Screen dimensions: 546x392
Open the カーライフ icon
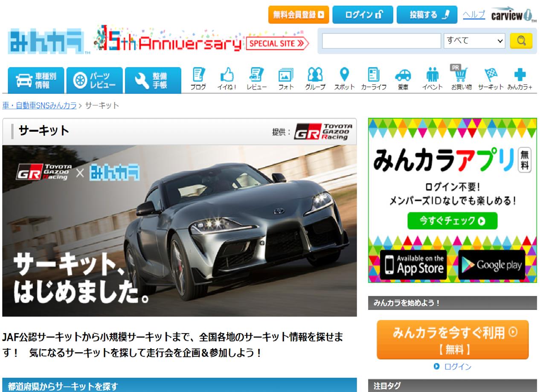374,79
